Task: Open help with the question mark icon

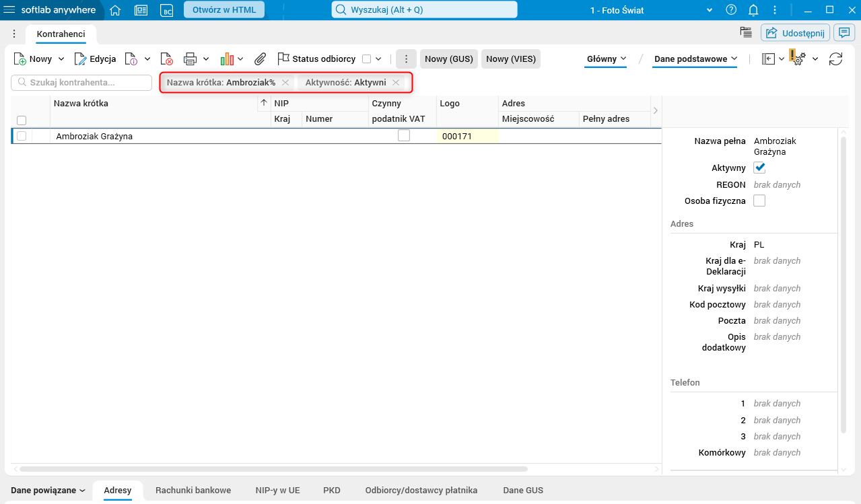Action: 731,9
